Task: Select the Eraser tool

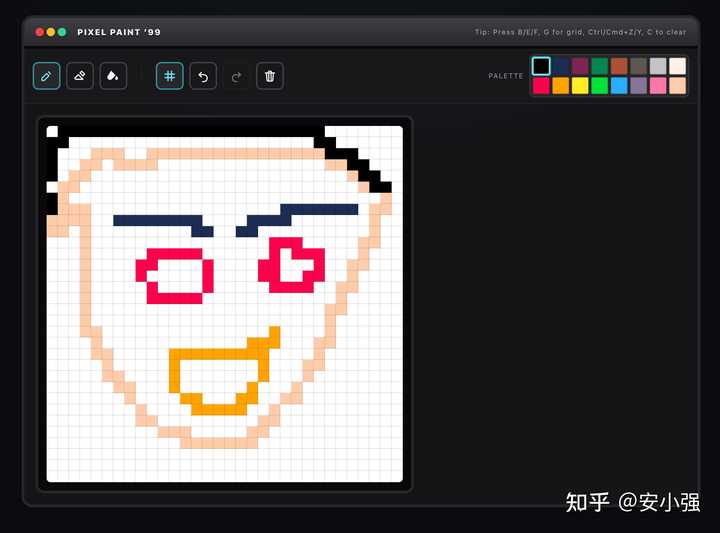Action: [80, 76]
